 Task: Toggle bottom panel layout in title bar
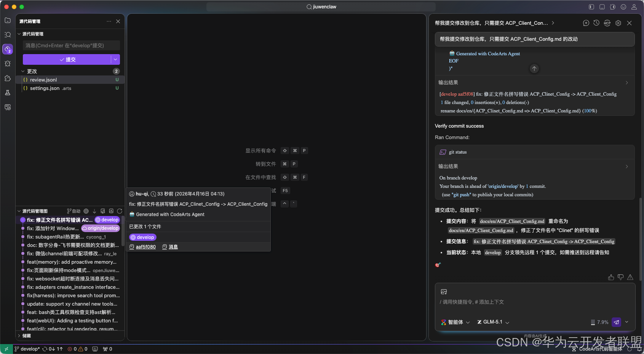602,7
